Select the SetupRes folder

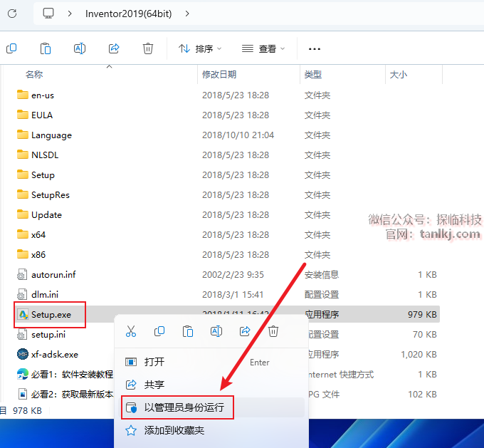click(43, 194)
